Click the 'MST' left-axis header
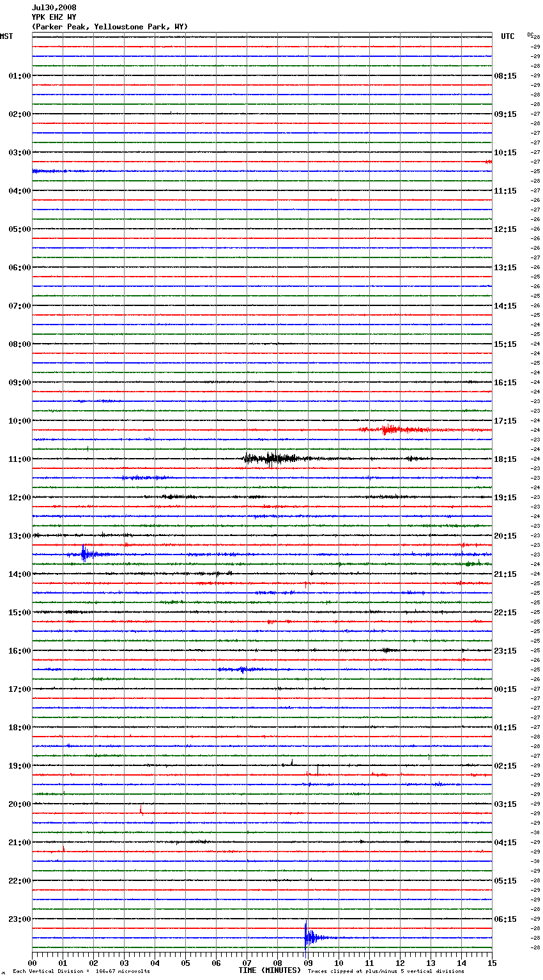543x980 pixels. pos(6,36)
